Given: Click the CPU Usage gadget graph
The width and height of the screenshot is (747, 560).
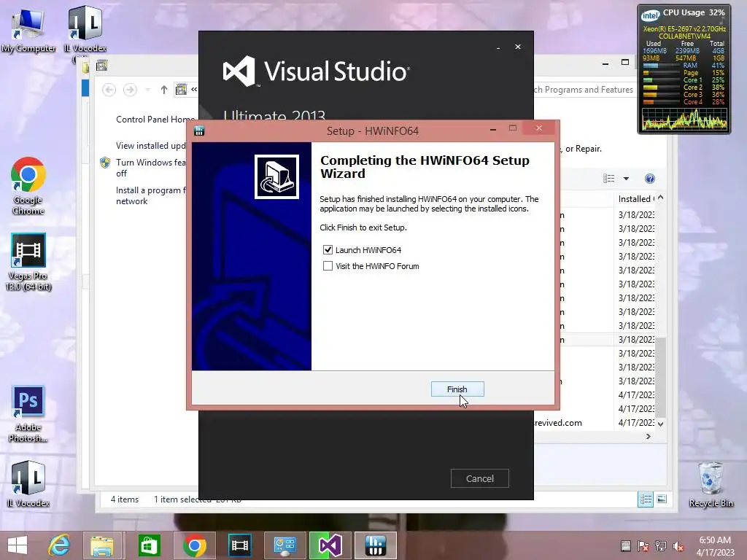Looking at the screenshot, I should click(x=684, y=119).
